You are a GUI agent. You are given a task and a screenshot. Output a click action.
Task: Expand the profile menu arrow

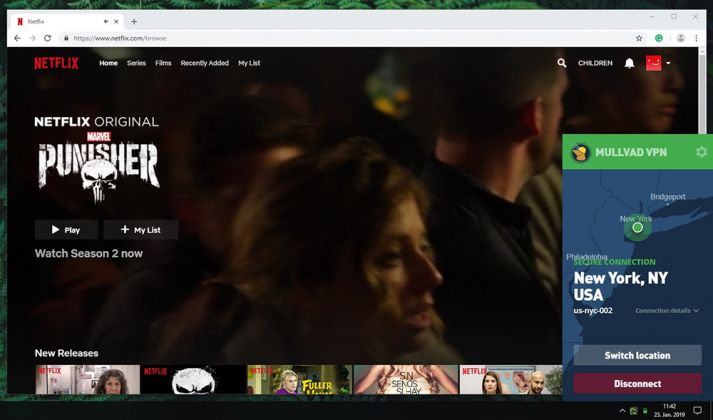tap(668, 63)
